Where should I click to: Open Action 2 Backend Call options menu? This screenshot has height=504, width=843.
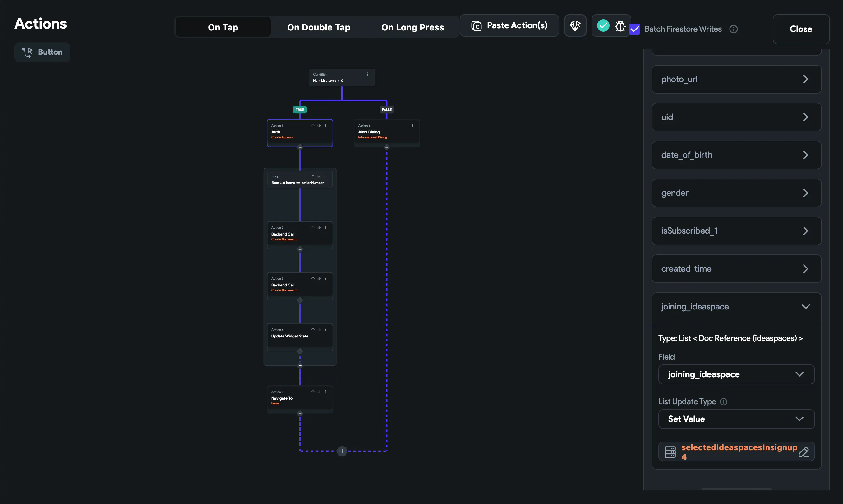[325, 227]
